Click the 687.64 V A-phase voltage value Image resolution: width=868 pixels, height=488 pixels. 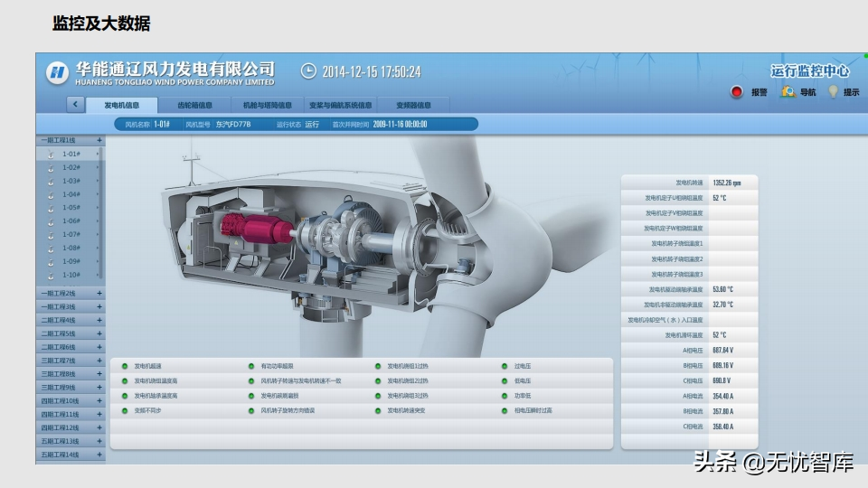(x=723, y=351)
